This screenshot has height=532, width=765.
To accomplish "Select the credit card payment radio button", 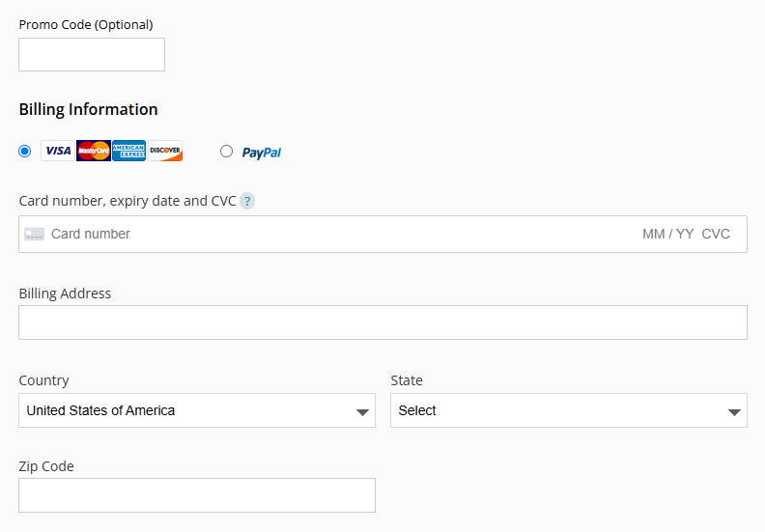I will pos(24,152).
